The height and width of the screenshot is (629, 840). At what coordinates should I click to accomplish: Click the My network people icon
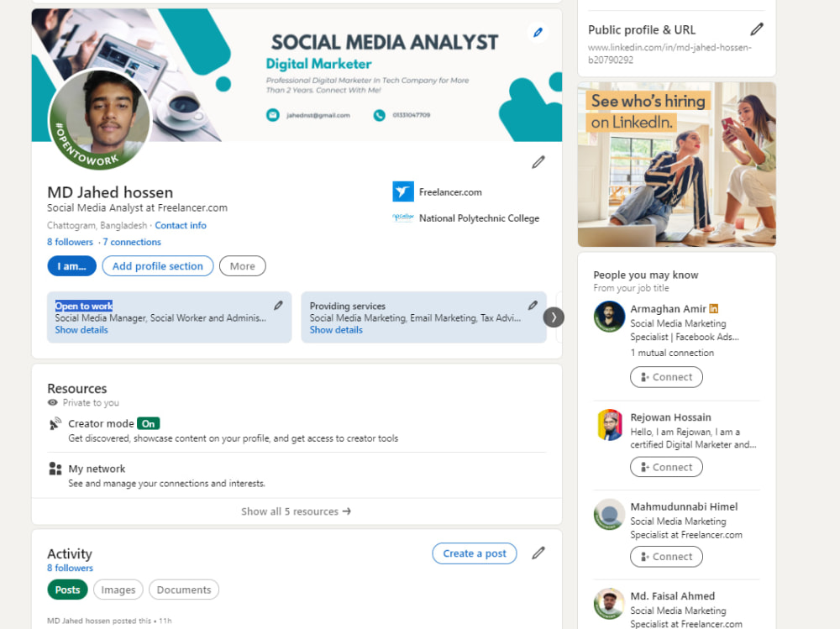[55, 469]
